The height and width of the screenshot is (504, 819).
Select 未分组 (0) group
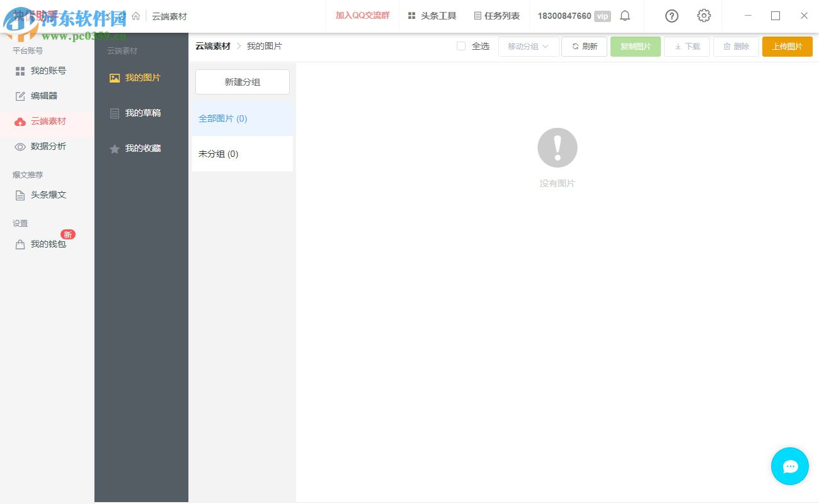coord(243,154)
